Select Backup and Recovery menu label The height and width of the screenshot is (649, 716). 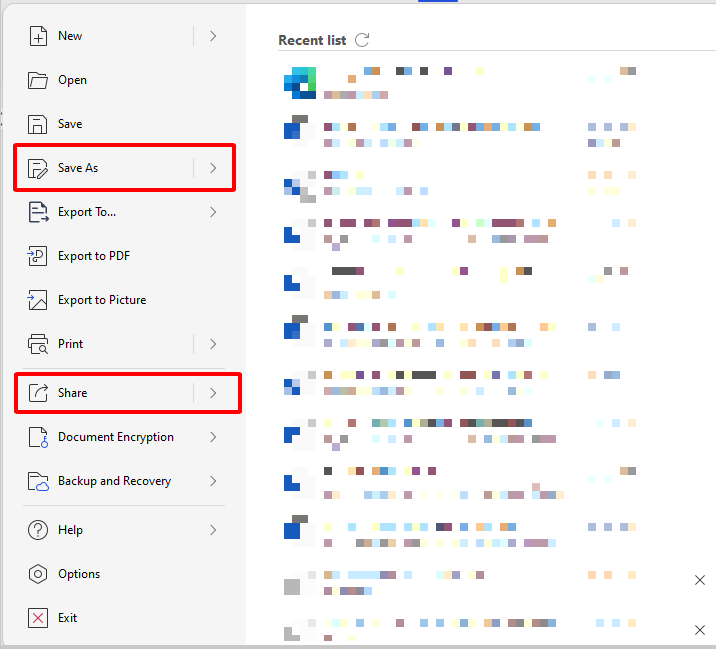(x=115, y=481)
